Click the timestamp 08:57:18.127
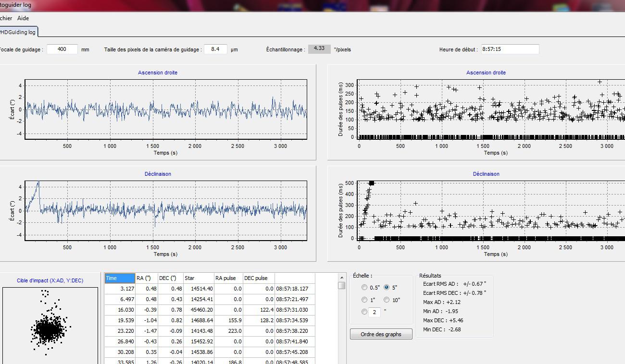 pos(295,289)
